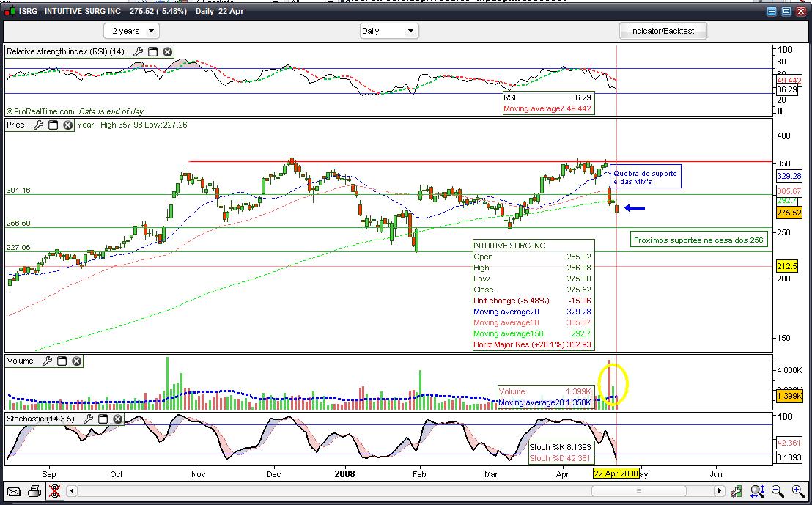
Task: Click the Stoch %D 42.361 readout box
Action: pyautogui.click(x=561, y=458)
